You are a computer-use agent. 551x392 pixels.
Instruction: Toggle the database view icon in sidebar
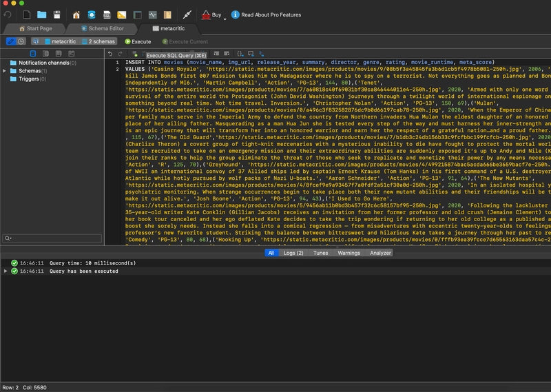pyautogui.click(x=32, y=54)
